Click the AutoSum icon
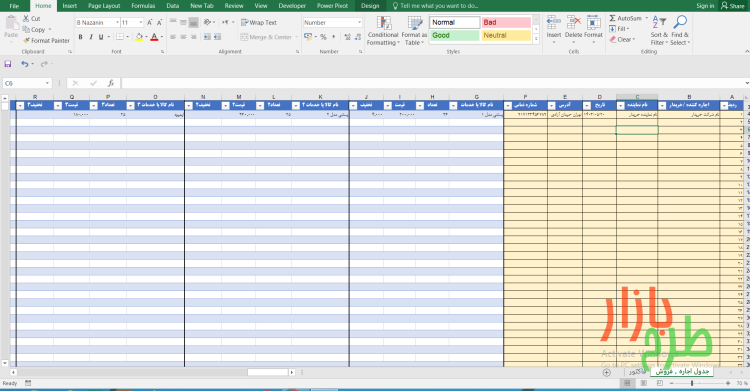The height and width of the screenshot is (391, 750). [612, 18]
